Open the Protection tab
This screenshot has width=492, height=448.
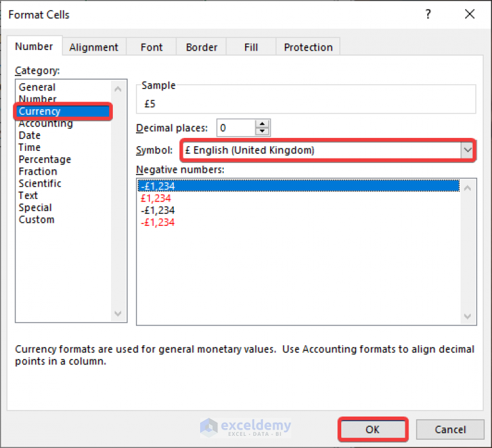[308, 47]
